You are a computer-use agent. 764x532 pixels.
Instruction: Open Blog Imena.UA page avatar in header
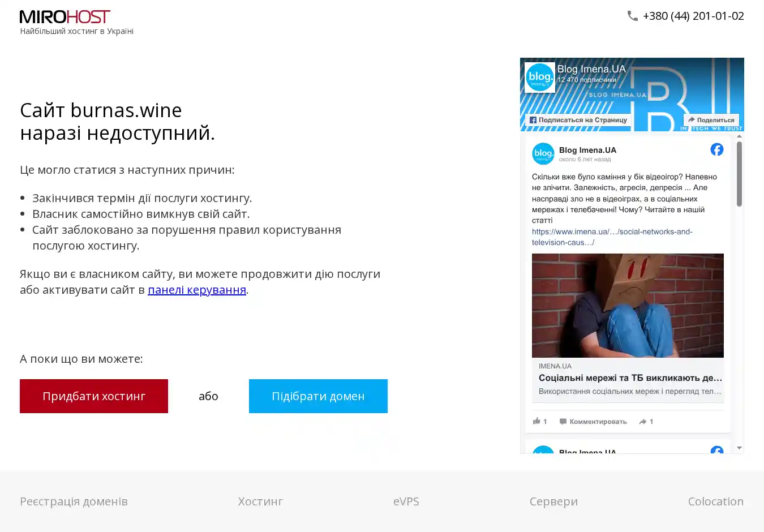pyautogui.click(x=540, y=77)
